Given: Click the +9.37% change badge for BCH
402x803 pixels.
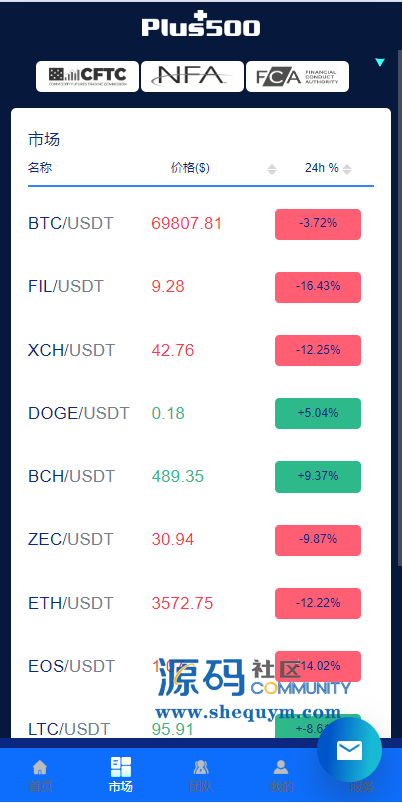Looking at the screenshot, I should [318, 477].
